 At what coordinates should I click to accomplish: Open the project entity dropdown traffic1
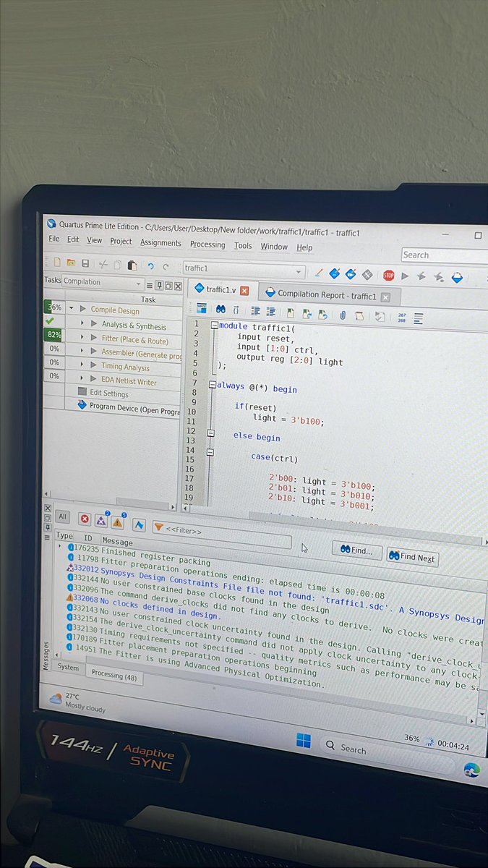pyautogui.click(x=244, y=269)
